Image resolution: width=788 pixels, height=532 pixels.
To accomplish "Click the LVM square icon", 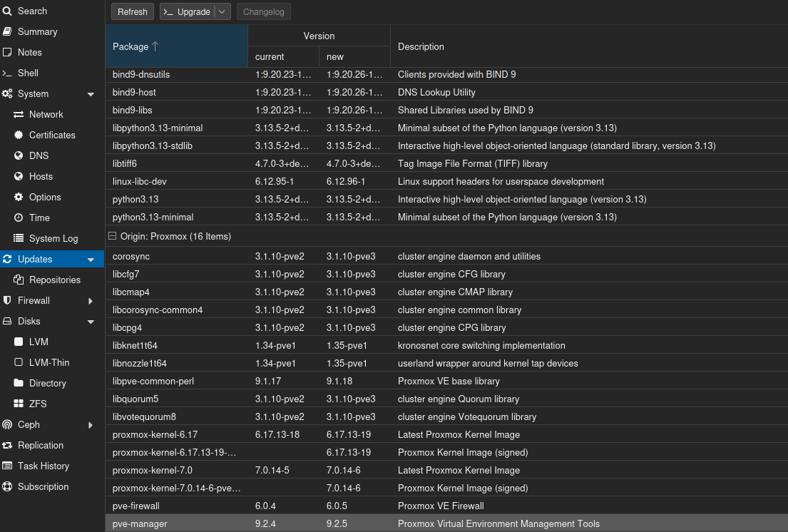I will click(19, 342).
